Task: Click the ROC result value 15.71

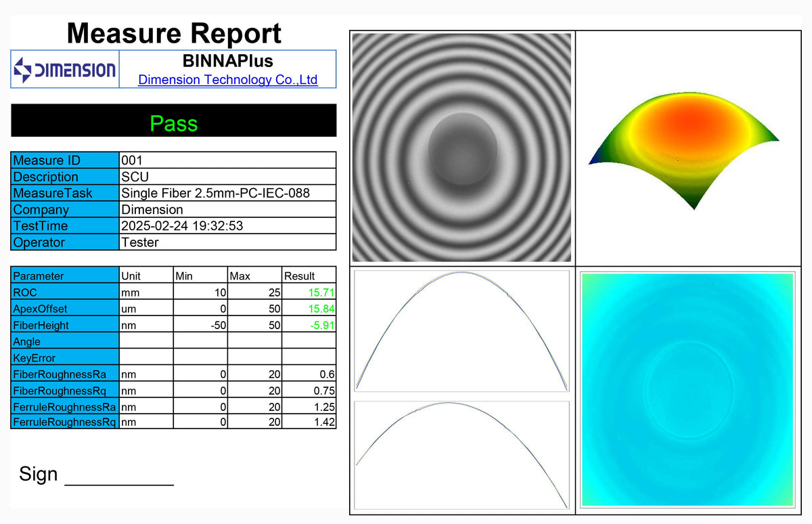Action: click(323, 292)
